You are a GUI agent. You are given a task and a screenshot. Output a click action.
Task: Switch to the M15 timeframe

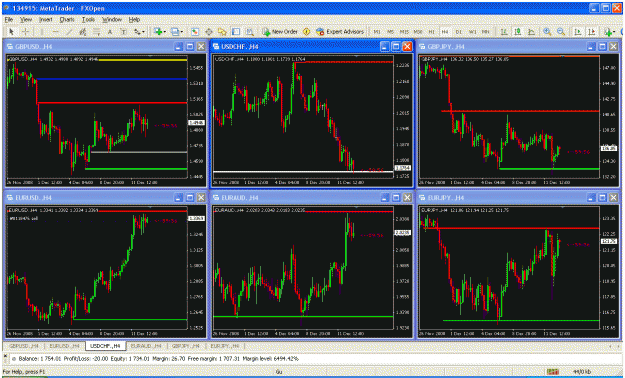[404, 32]
